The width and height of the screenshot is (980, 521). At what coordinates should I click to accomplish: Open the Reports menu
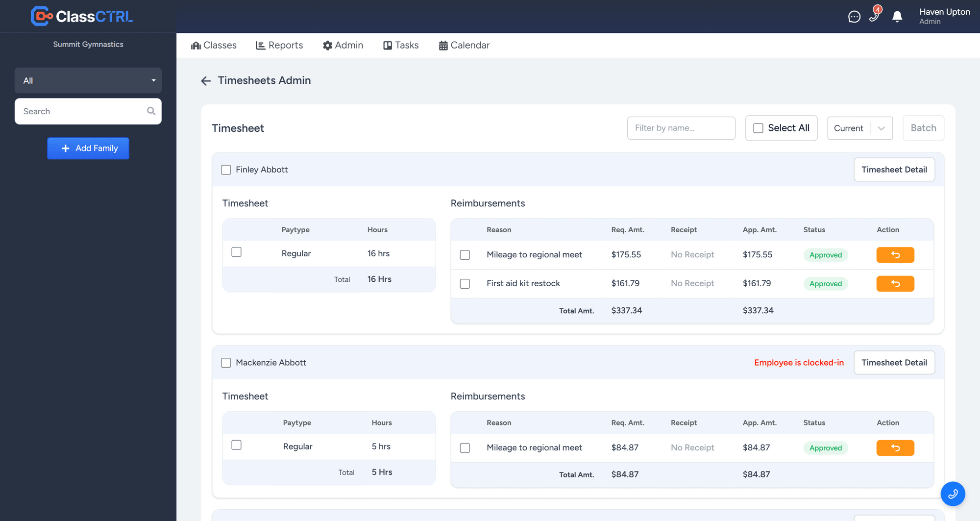coord(279,45)
